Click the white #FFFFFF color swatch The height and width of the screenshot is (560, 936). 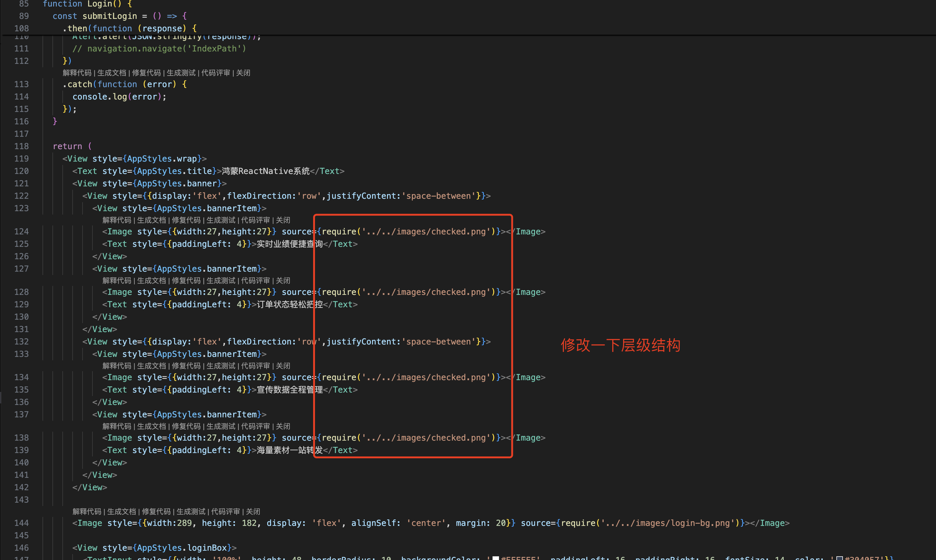(x=496, y=558)
